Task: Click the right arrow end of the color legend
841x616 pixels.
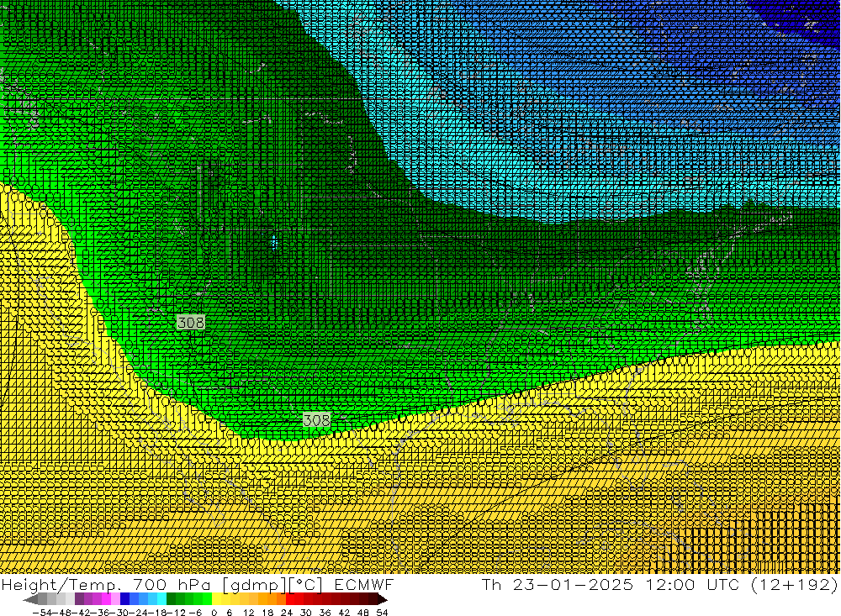Action: point(383,599)
